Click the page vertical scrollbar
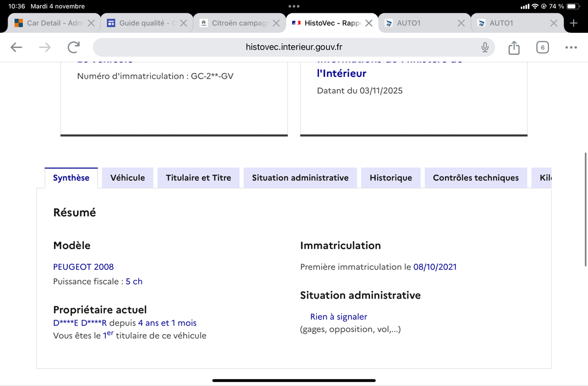The height and width of the screenshot is (386, 588). (586, 209)
